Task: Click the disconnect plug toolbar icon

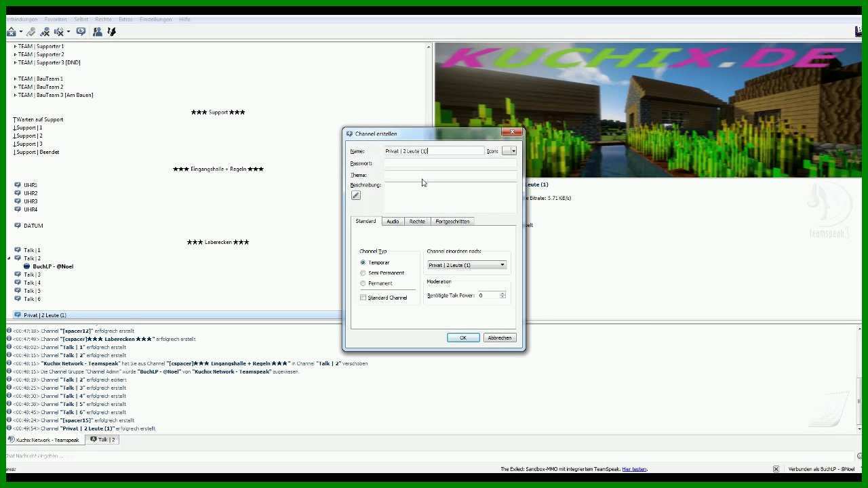Action: (x=31, y=31)
